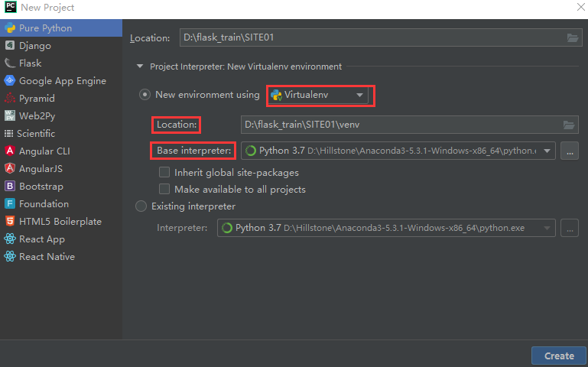Open the Base interpreter dropdown
Viewport: 588px width, 367px height.
coord(398,151)
